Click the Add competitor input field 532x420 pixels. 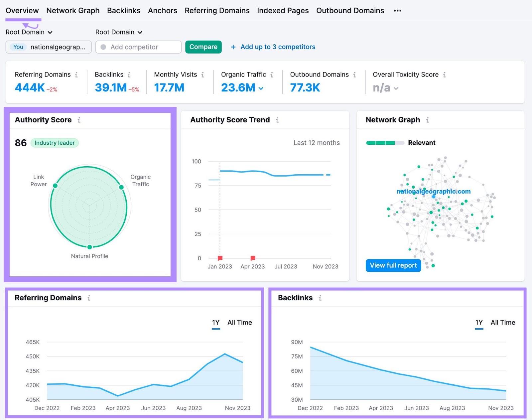(138, 47)
